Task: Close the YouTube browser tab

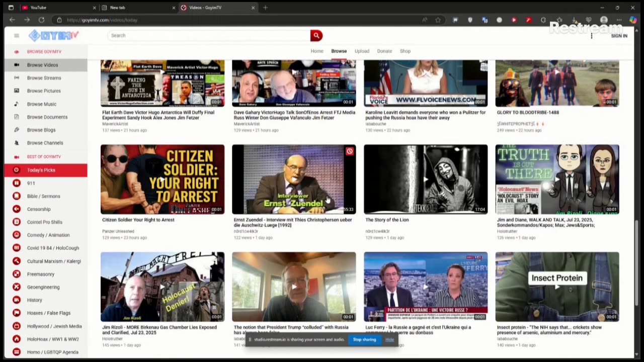Action: click(x=94, y=8)
